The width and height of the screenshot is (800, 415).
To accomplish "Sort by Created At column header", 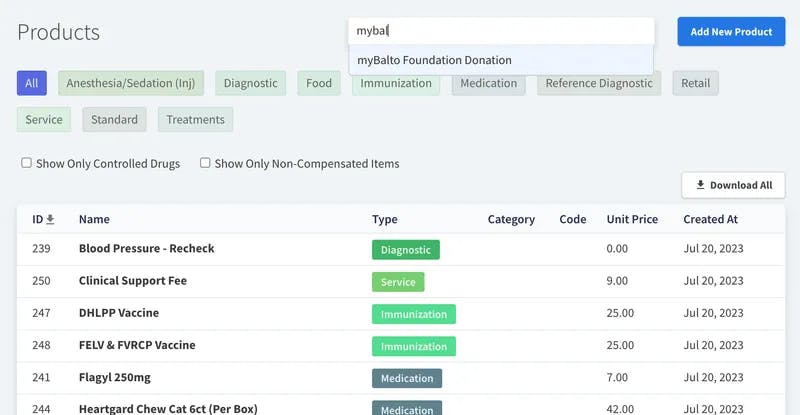I will 710,219.
